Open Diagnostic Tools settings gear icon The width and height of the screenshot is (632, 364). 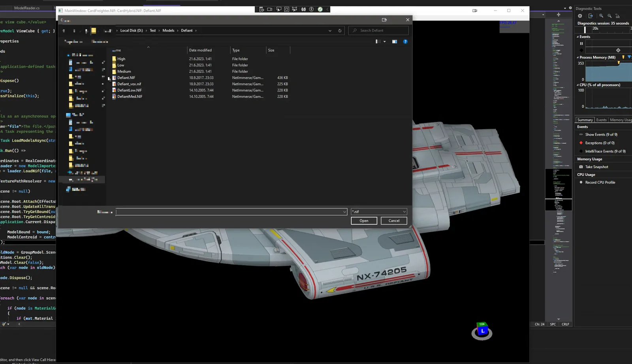point(580,16)
